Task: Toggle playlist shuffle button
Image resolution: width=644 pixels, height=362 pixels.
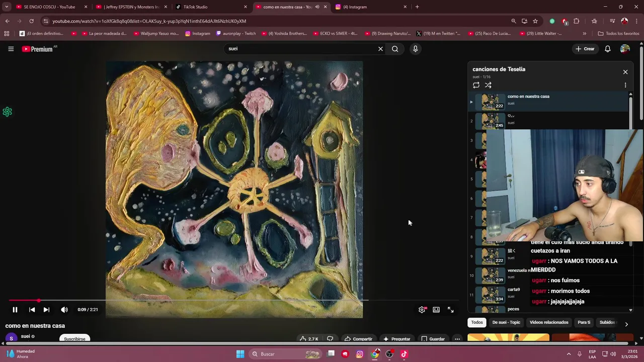Action: [x=488, y=85]
